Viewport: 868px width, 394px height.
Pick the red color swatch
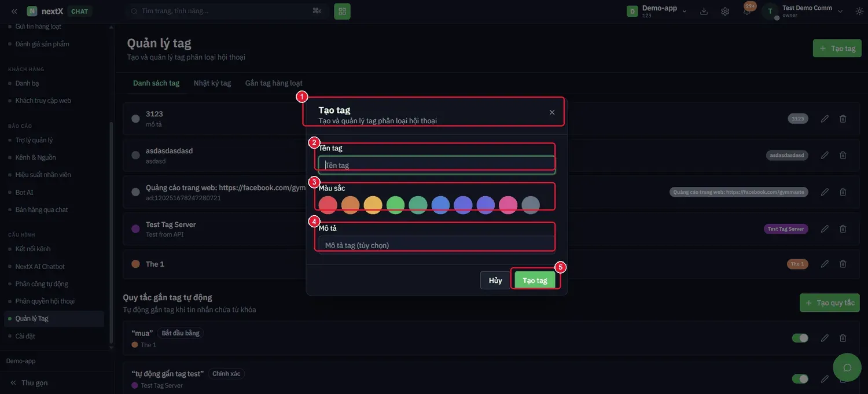(x=328, y=205)
